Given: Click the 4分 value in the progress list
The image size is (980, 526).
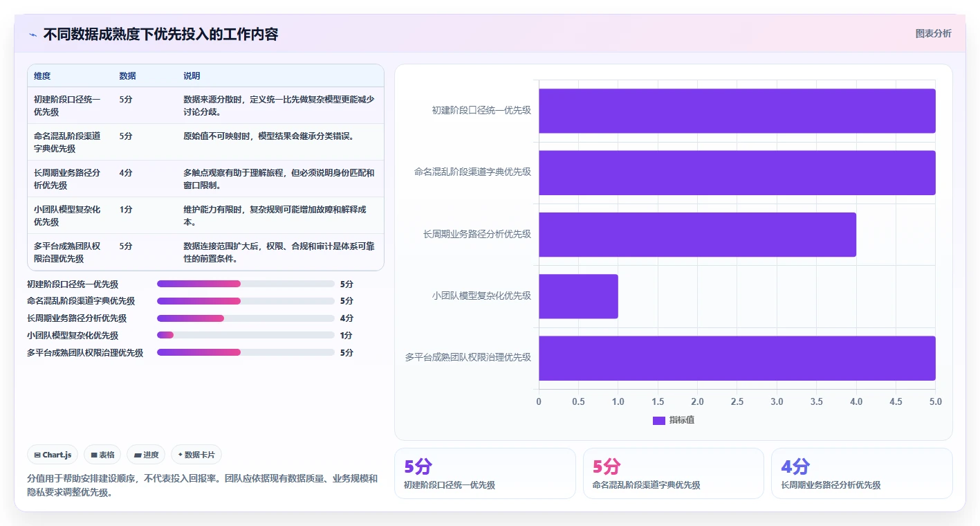Looking at the screenshot, I should [x=346, y=318].
